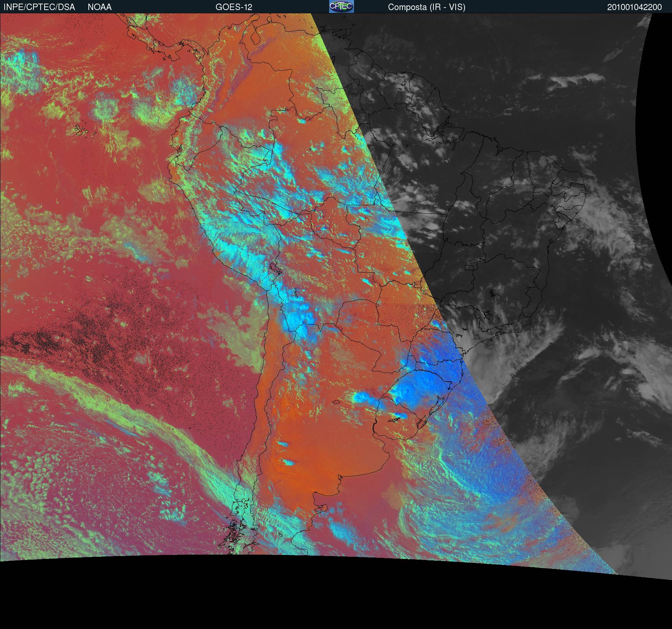The width and height of the screenshot is (672, 629).
Task: Click the CPTEC logo in the header
Action: 341,6
